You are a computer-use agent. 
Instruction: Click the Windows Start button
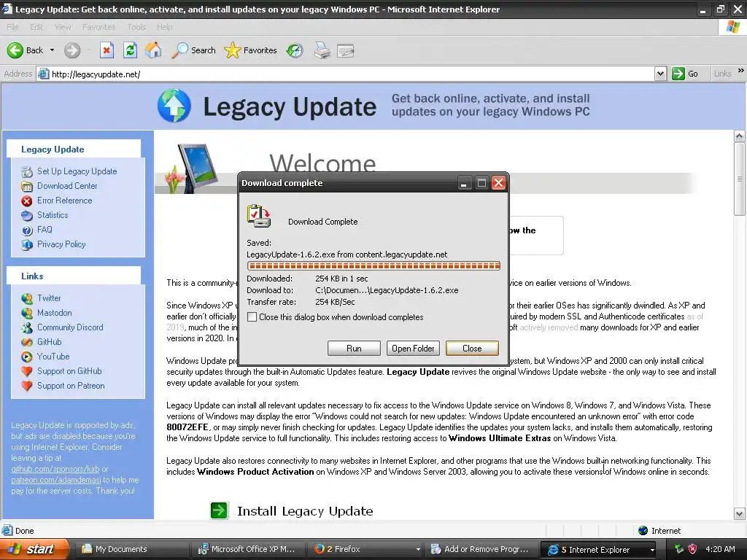pyautogui.click(x=34, y=550)
